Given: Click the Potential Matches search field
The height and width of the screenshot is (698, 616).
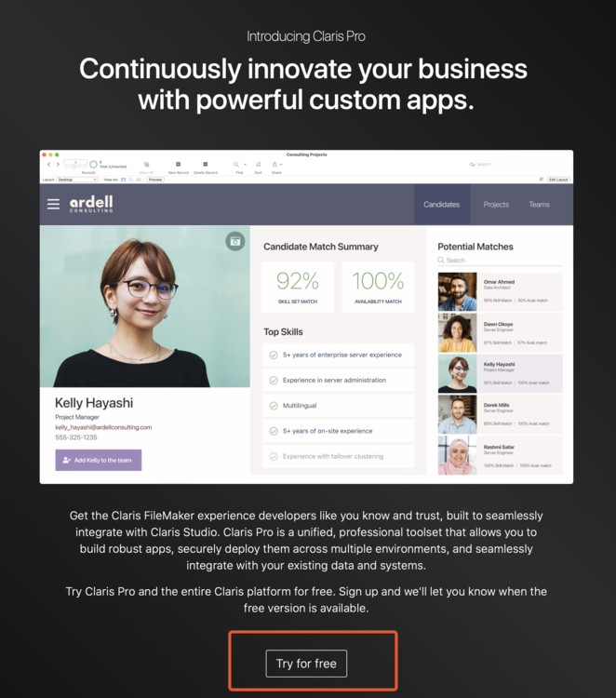Looking at the screenshot, I should pyautogui.click(x=500, y=260).
